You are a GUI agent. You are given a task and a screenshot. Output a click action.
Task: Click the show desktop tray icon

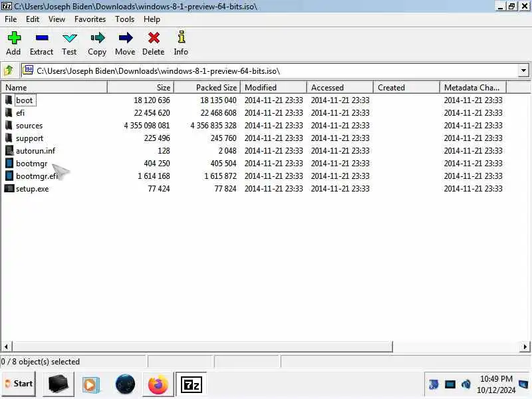click(524, 384)
